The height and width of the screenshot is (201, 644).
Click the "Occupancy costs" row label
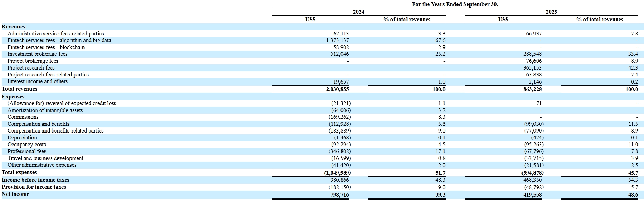tap(26, 145)
